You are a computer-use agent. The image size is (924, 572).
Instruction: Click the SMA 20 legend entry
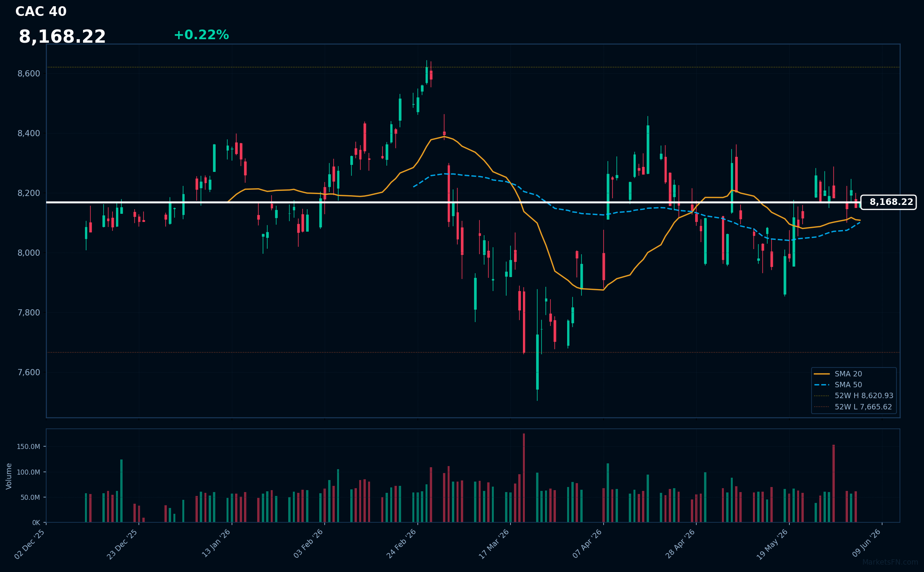pyautogui.click(x=838, y=374)
